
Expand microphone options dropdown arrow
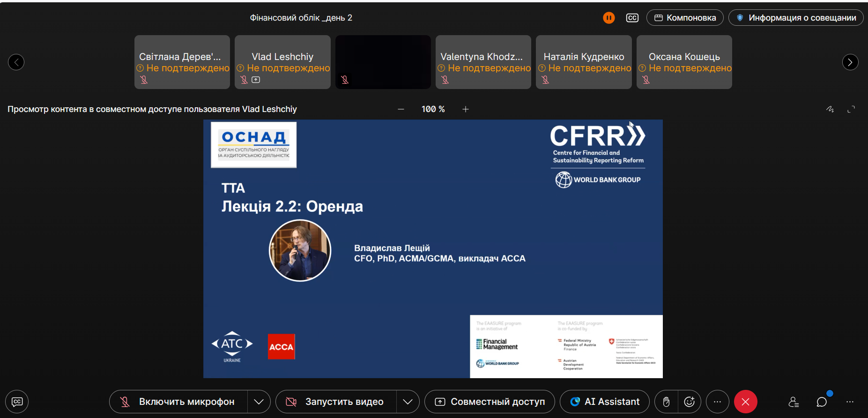259,402
